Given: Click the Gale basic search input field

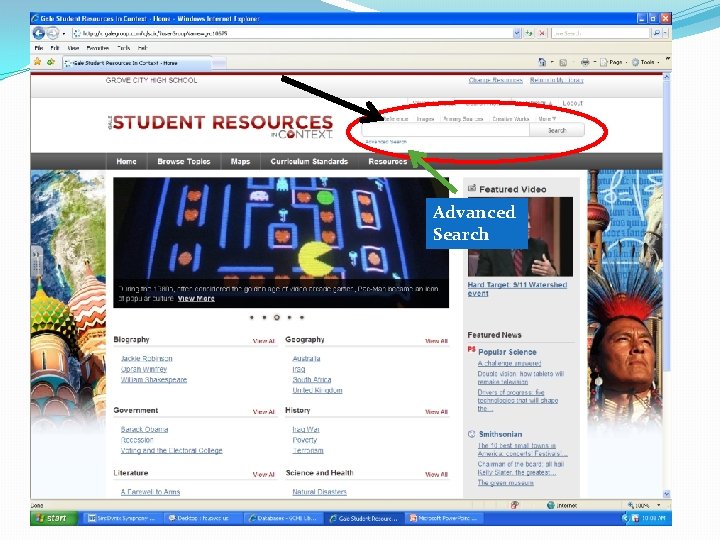Looking at the screenshot, I should point(445,130).
